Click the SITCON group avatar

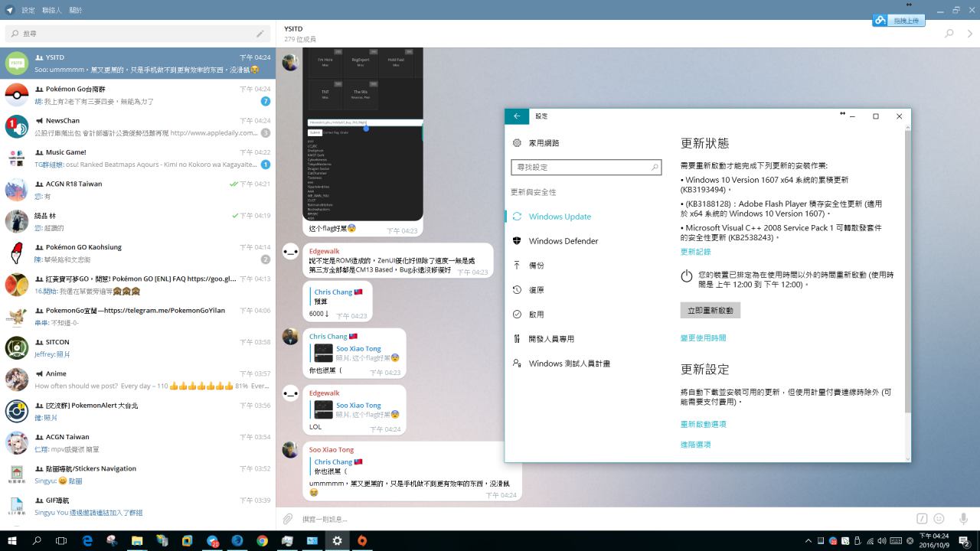[17, 348]
